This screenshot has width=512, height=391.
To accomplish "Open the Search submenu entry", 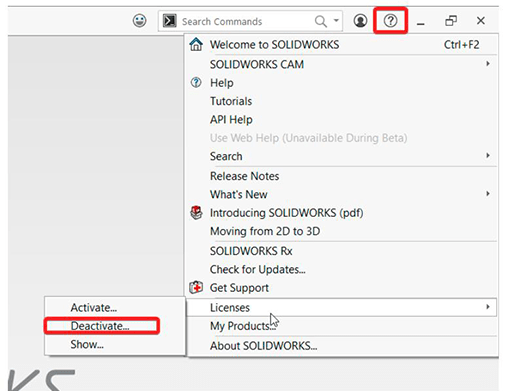I will (342, 156).
